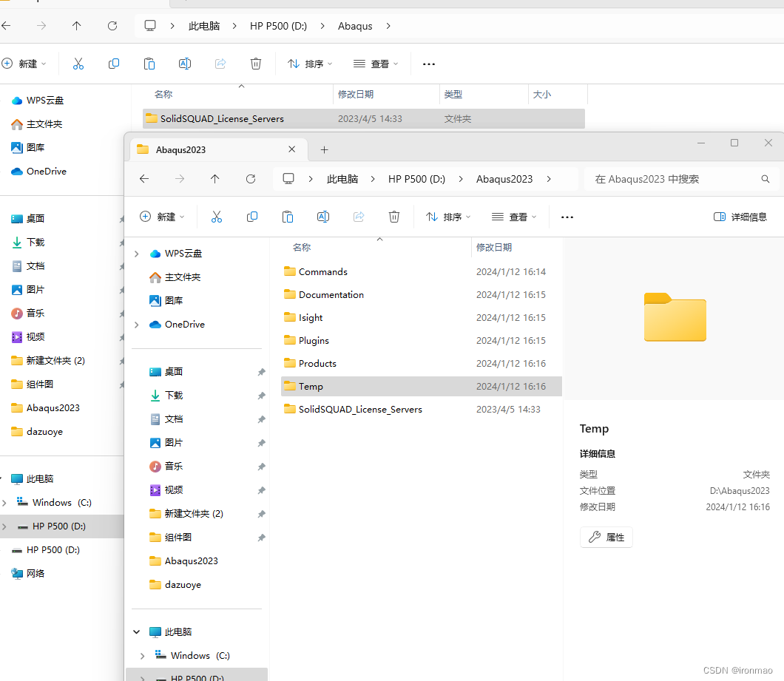Toggle the 详细信息 details pane button

[740, 217]
